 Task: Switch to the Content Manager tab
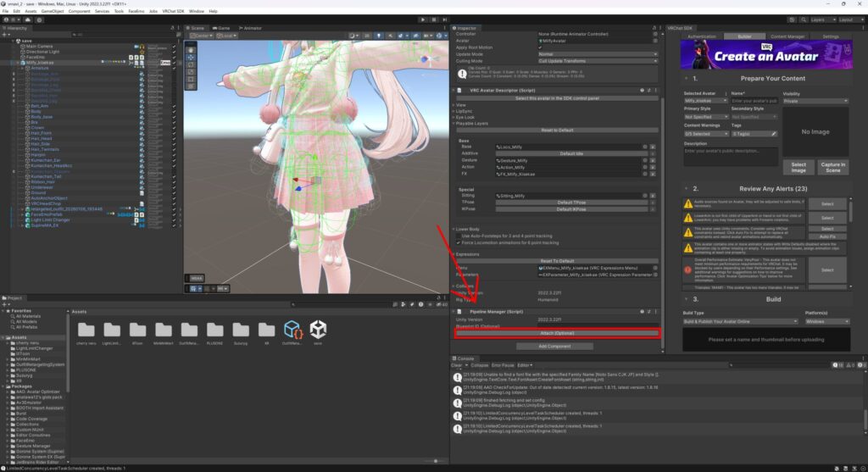[x=789, y=37]
